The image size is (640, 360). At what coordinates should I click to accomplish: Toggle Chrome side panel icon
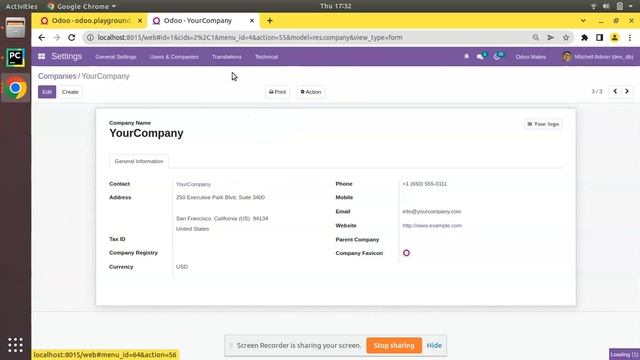click(599, 38)
